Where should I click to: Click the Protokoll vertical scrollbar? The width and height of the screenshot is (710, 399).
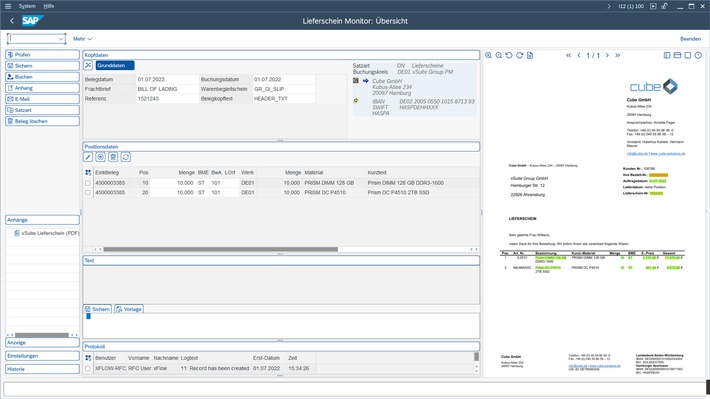click(x=476, y=357)
